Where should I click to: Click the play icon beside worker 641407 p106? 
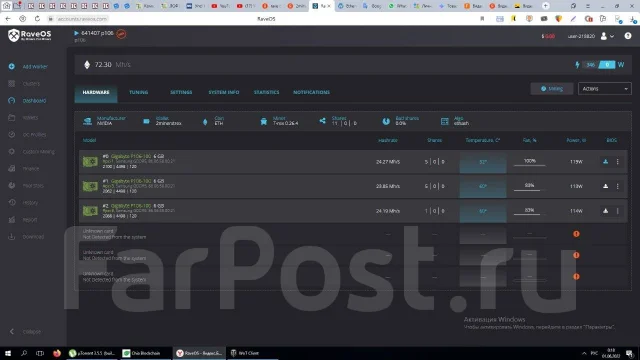pos(76,33)
